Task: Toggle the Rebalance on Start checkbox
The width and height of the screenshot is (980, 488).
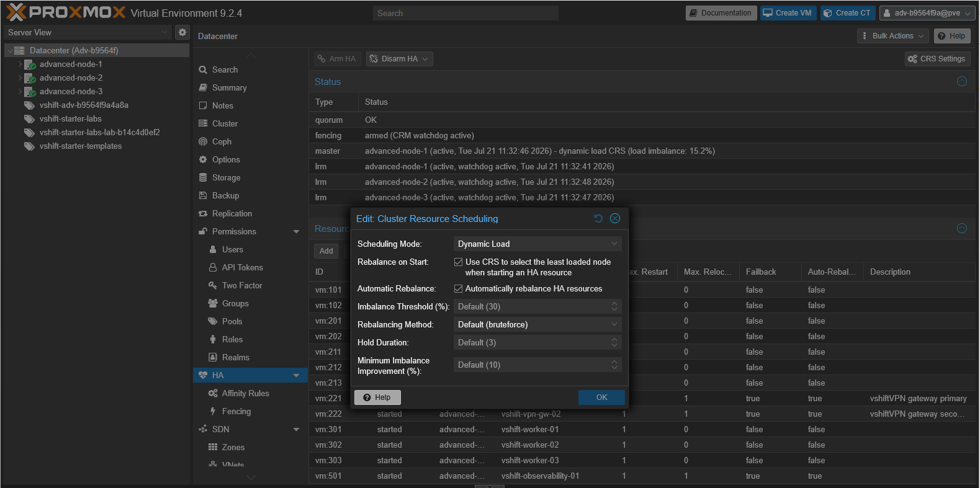Action: click(459, 262)
